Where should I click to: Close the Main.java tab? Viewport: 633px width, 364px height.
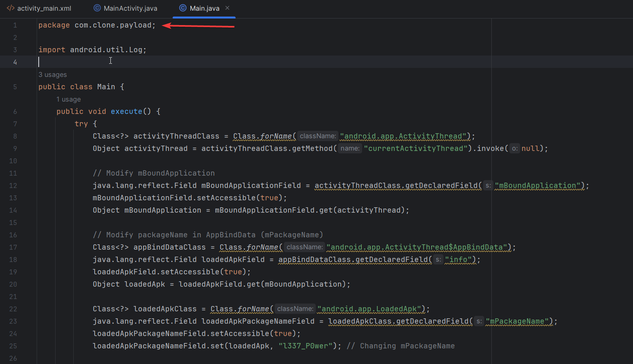click(x=227, y=8)
